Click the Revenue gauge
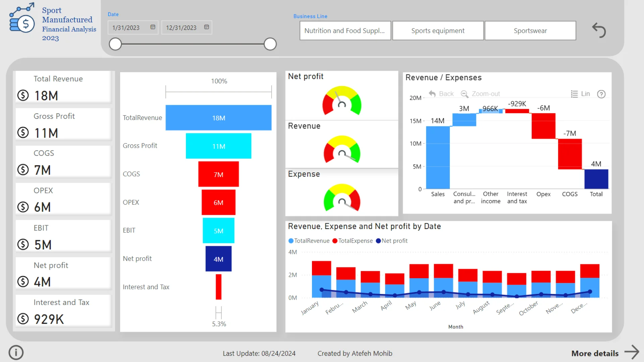The image size is (644, 362). (342, 149)
